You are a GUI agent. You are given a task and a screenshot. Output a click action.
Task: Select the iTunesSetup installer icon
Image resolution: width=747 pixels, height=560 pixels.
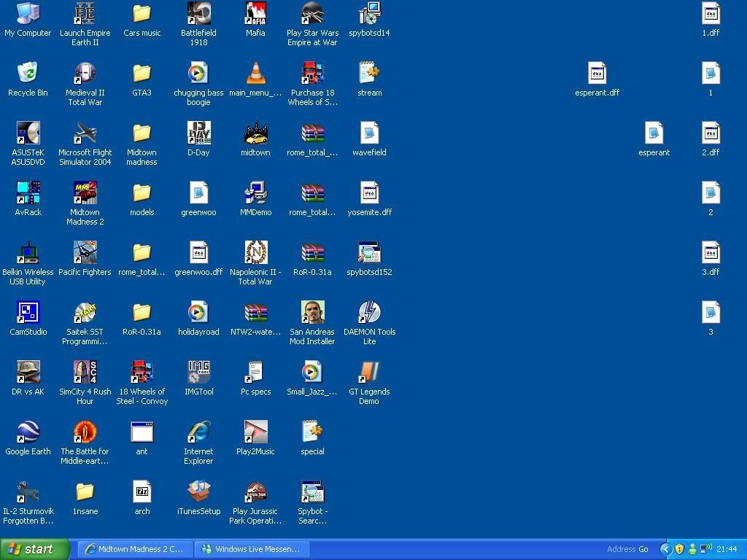point(198,492)
